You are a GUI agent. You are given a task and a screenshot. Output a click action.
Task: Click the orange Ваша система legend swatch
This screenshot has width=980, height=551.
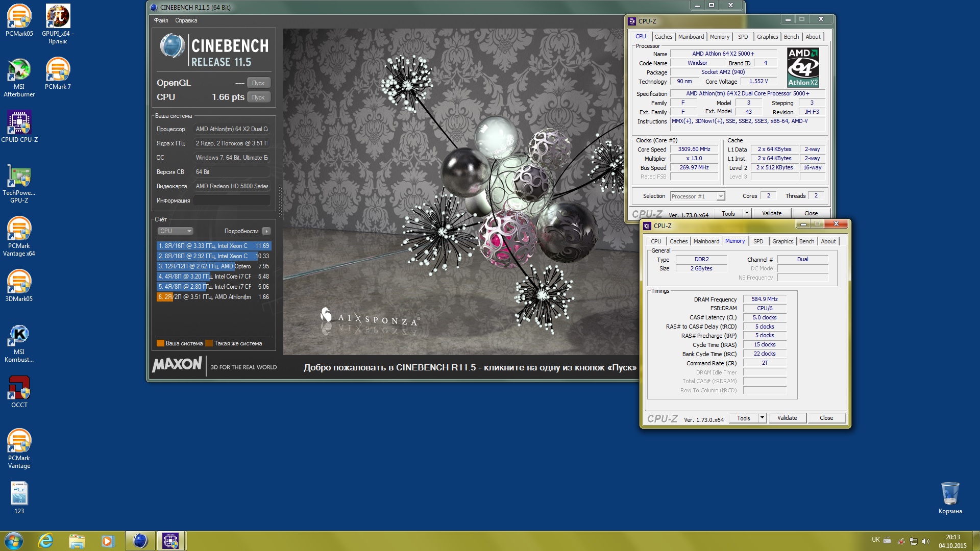pos(160,343)
